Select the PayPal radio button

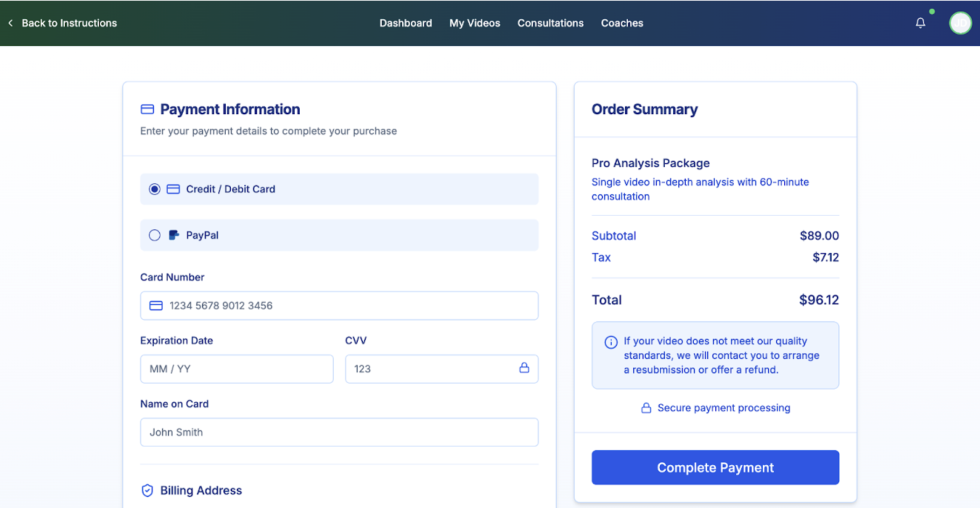(x=154, y=235)
